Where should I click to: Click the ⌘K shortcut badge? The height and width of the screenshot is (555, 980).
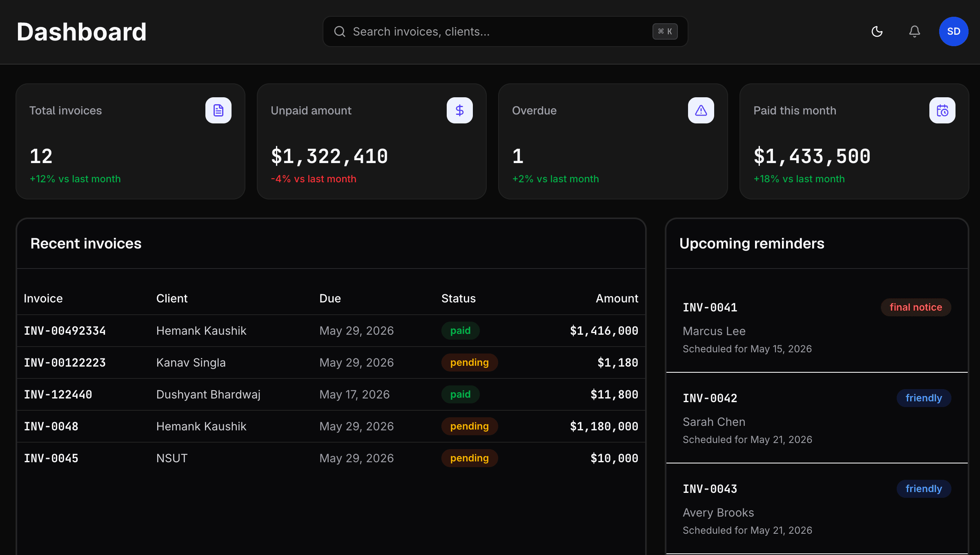665,31
